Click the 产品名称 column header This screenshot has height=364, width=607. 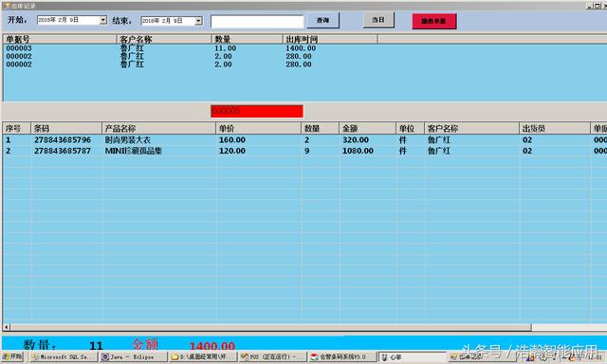(x=158, y=128)
